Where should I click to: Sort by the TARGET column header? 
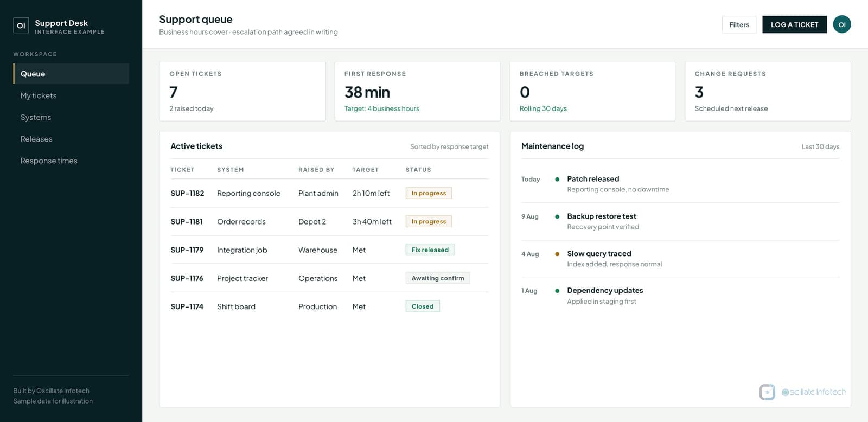tap(366, 170)
